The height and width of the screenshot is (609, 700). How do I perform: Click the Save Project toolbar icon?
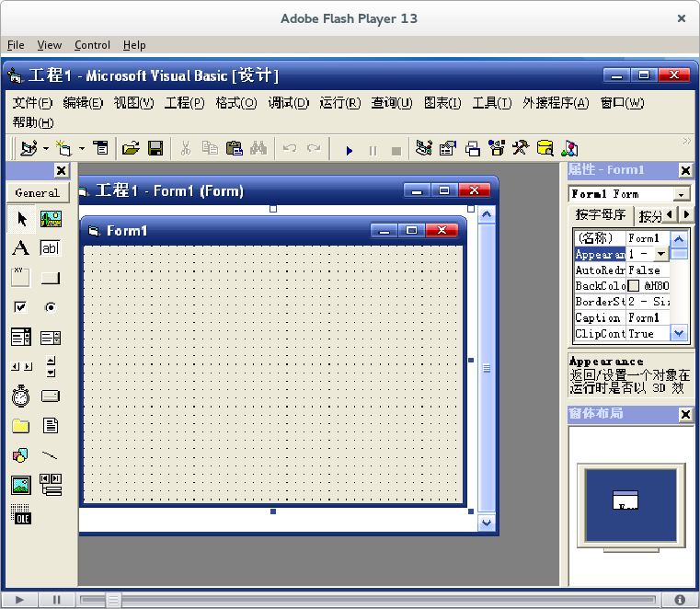[x=155, y=148]
